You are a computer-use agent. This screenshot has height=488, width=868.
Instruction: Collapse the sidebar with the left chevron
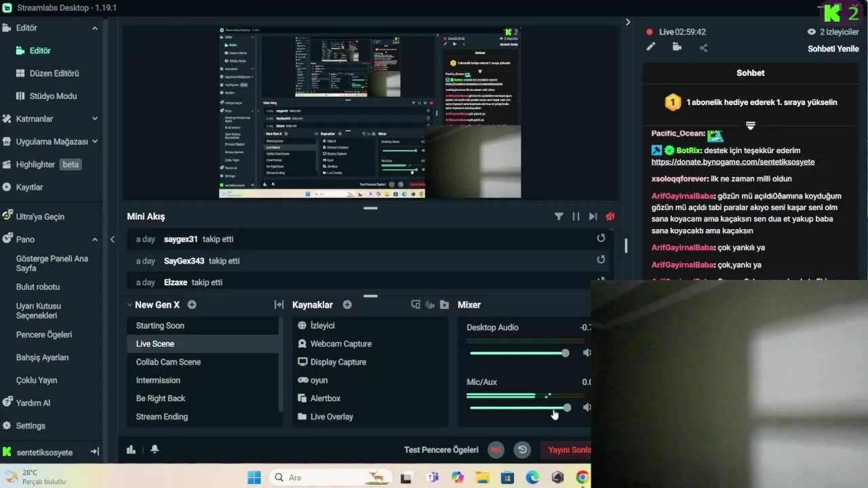tap(113, 239)
